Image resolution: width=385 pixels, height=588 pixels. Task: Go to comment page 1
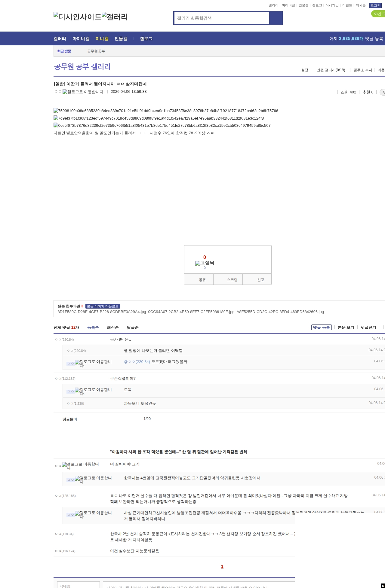[222, 567]
